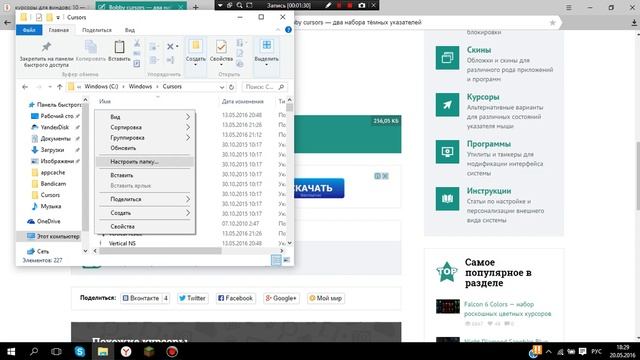Open Yandex browser taskbar icon

click(x=126, y=351)
